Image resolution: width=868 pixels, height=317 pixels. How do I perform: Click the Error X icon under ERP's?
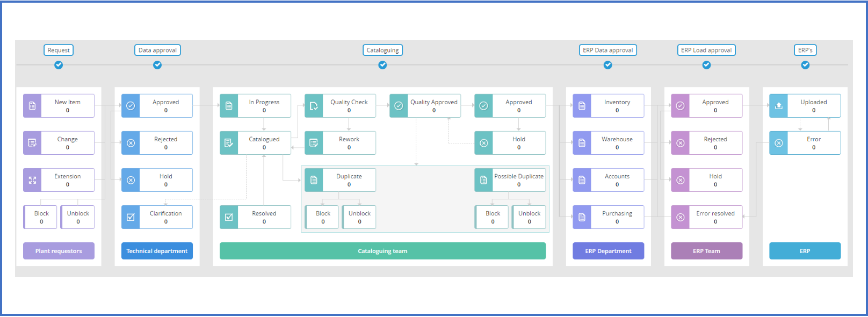778,143
